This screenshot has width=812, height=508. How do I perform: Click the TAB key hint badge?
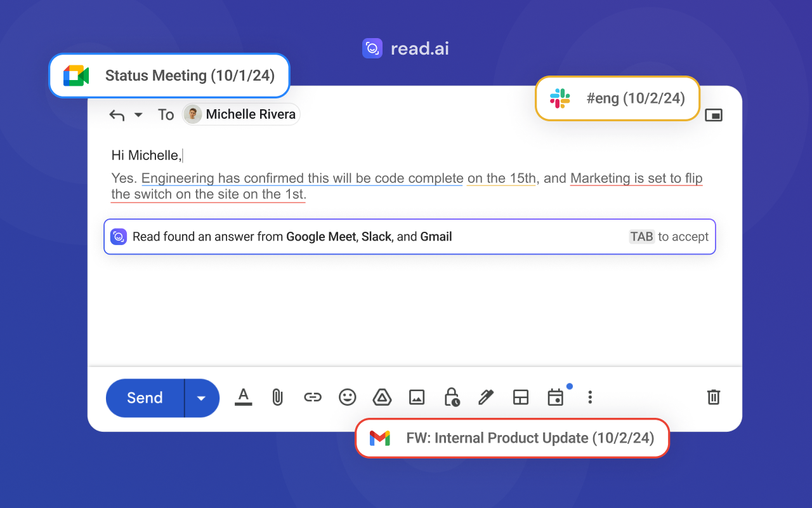tap(641, 237)
